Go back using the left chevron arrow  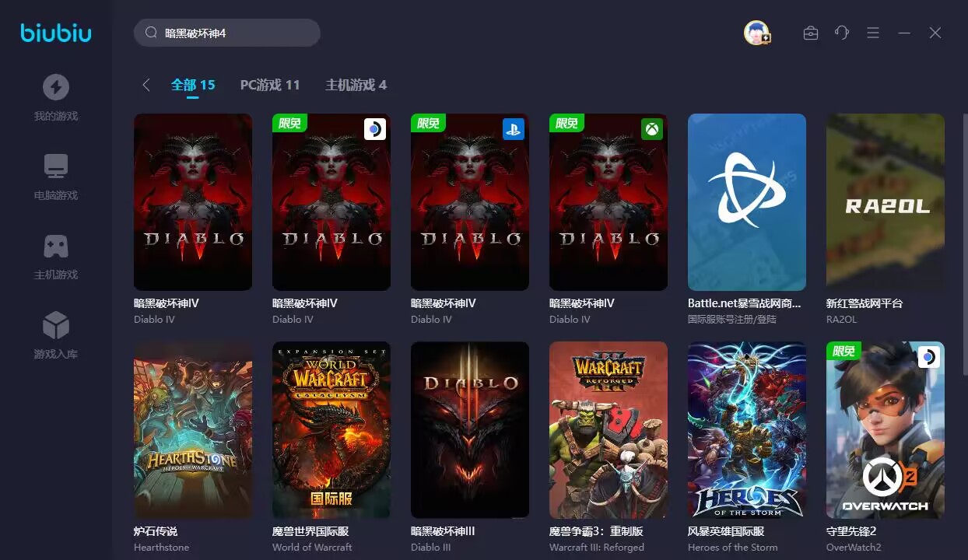click(x=146, y=85)
